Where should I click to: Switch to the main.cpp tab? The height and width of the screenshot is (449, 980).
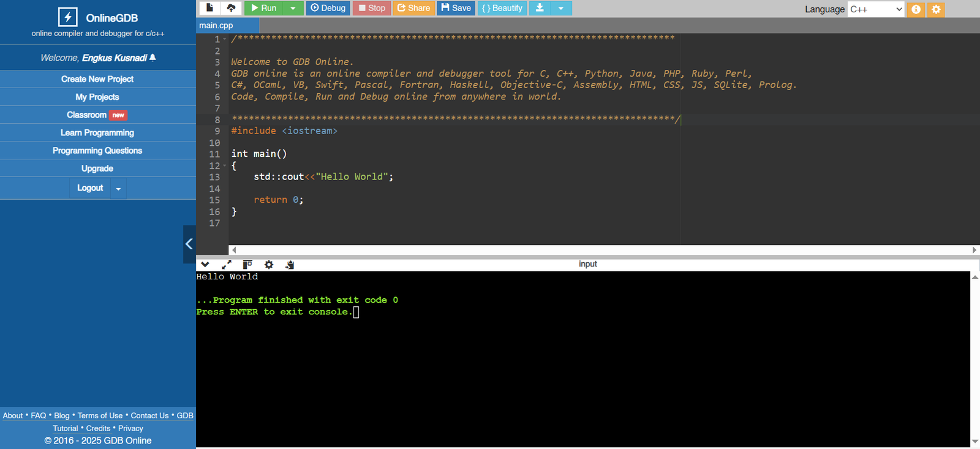click(x=216, y=26)
